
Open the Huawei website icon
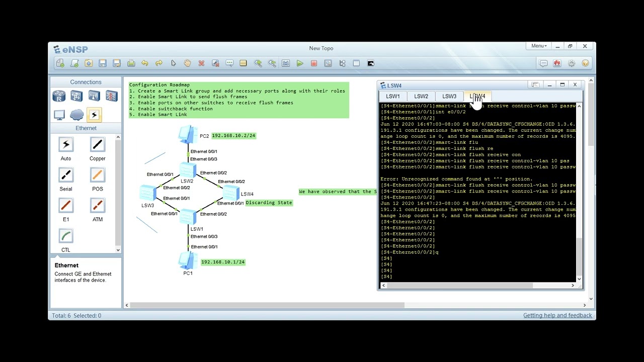click(557, 63)
